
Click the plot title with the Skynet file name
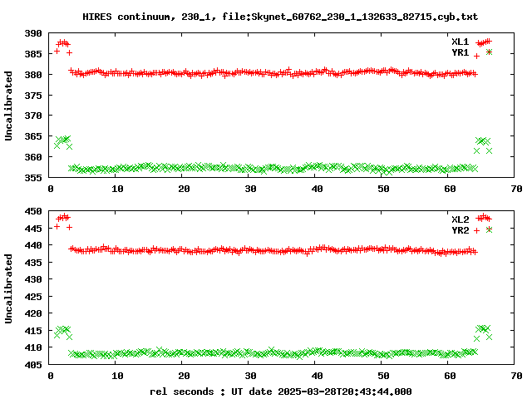(280, 17)
